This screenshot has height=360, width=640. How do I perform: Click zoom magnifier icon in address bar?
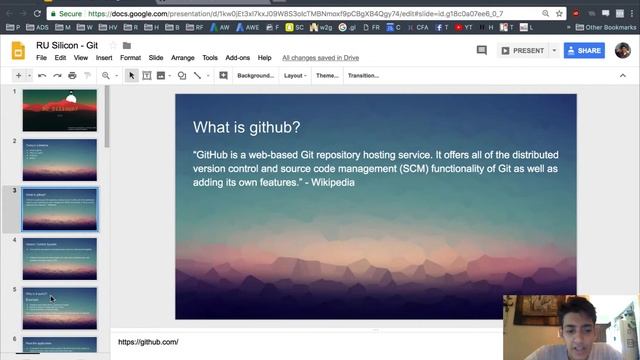pyautogui.click(x=546, y=13)
